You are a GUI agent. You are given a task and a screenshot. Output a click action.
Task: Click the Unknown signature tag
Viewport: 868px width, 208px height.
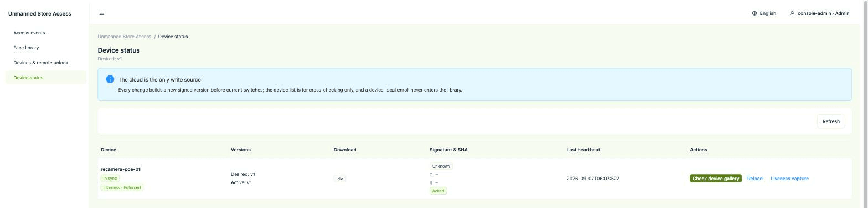(441, 166)
